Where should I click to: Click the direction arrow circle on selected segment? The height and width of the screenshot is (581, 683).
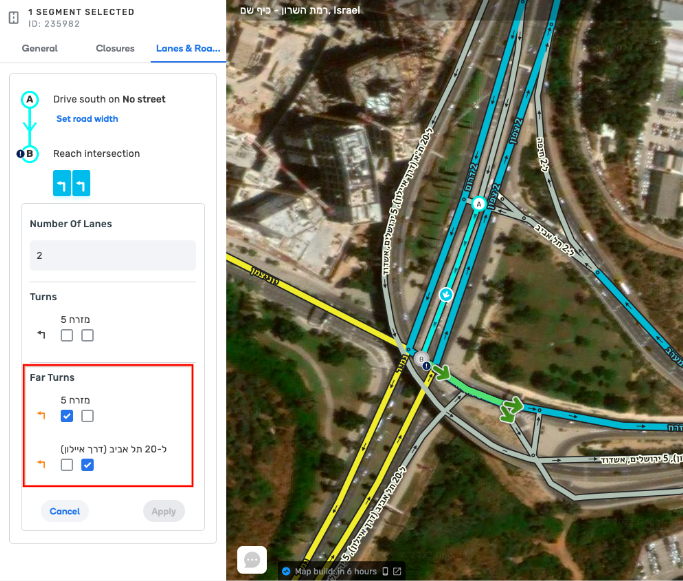[x=446, y=294]
